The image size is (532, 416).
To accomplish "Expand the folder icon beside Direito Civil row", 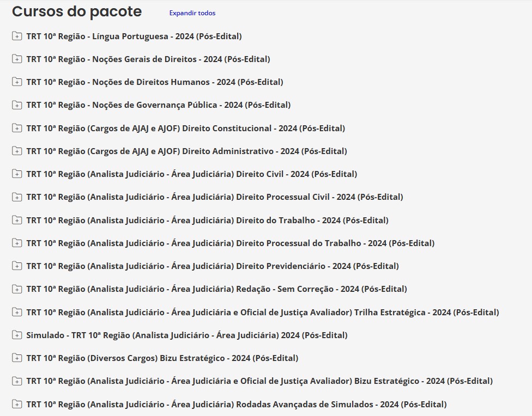I will tap(16, 174).
